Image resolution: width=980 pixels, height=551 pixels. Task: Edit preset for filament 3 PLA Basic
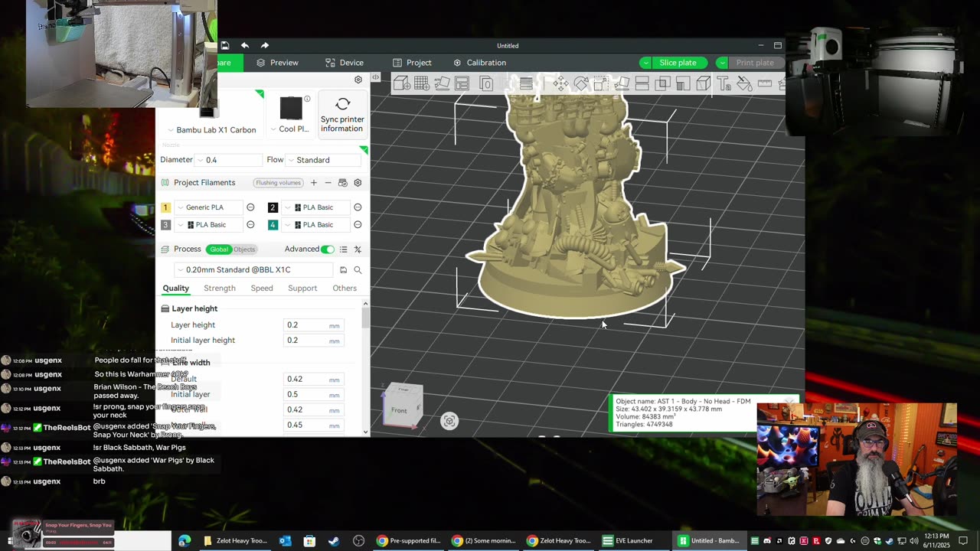tap(250, 225)
